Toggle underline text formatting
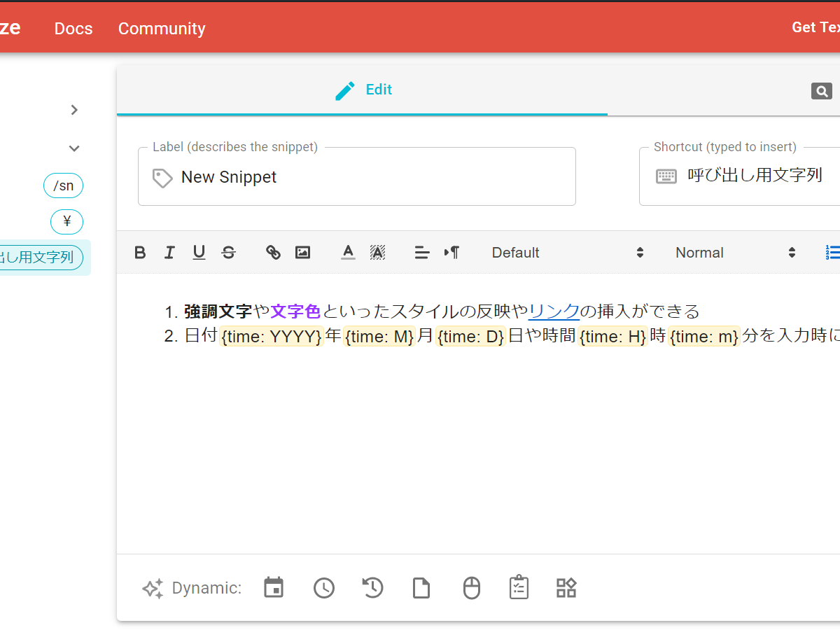This screenshot has height=630, width=840. click(199, 253)
